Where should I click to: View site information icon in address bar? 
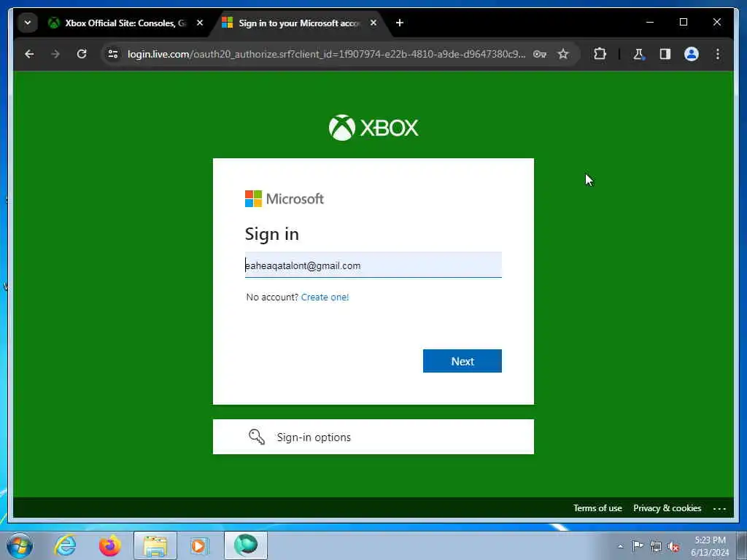click(x=113, y=54)
